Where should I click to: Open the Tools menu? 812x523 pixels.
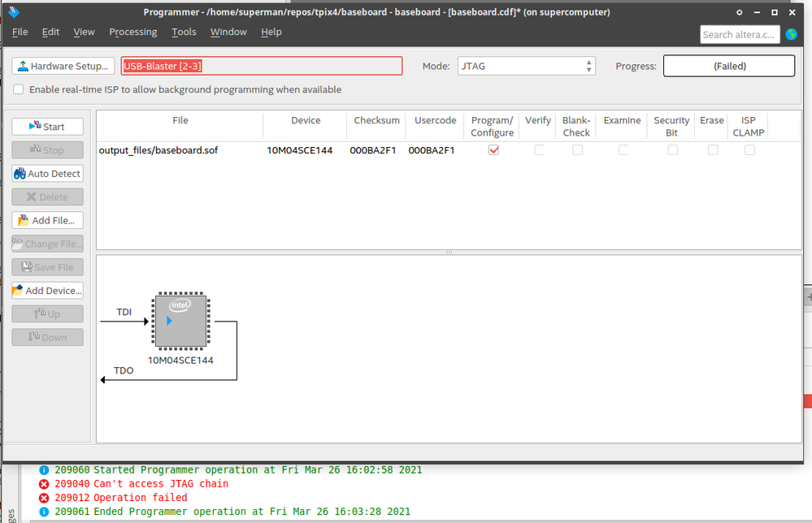coord(184,32)
